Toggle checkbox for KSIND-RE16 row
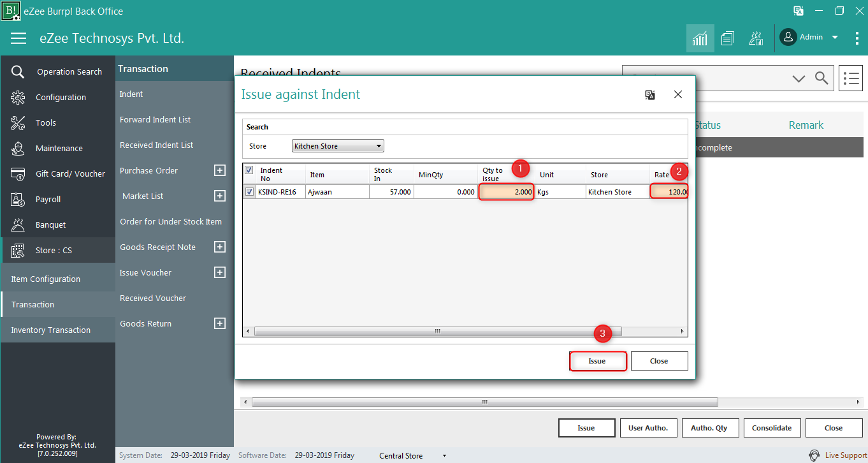The height and width of the screenshot is (463, 868). click(x=249, y=192)
